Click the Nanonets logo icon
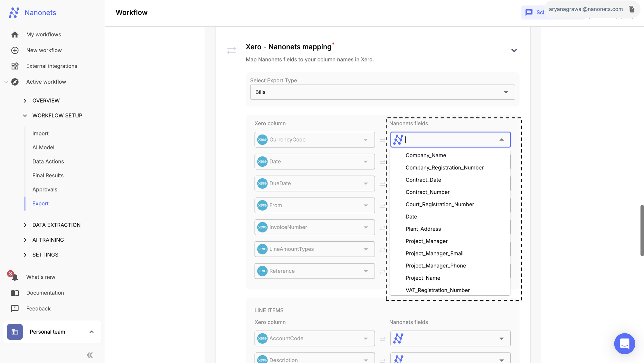The height and width of the screenshot is (363, 644). pyautogui.click(x=14, y=13)
